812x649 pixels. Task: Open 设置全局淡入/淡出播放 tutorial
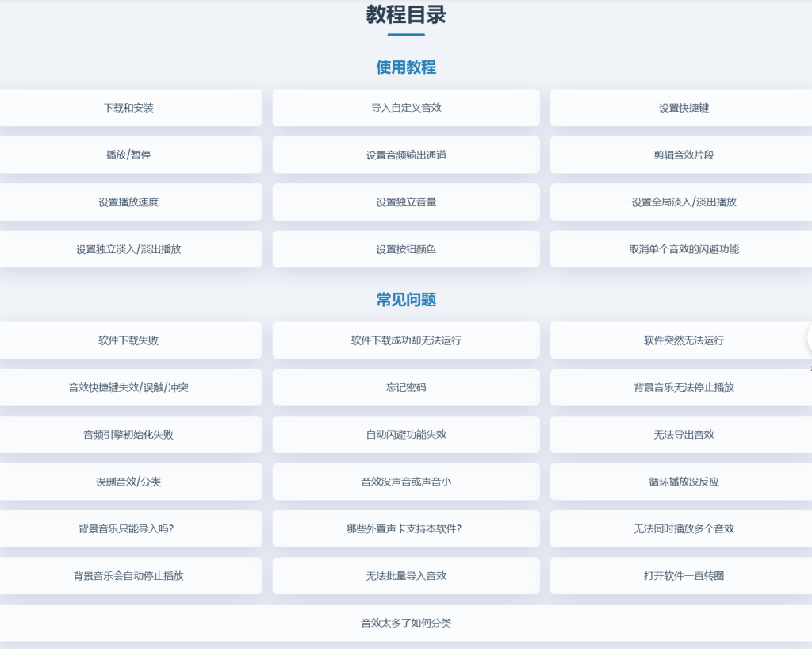(684, 202)
